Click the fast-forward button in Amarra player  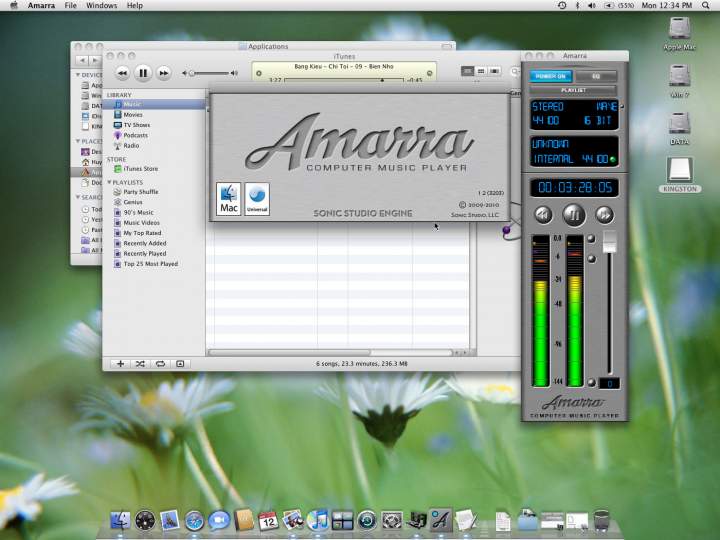(604, 214)
